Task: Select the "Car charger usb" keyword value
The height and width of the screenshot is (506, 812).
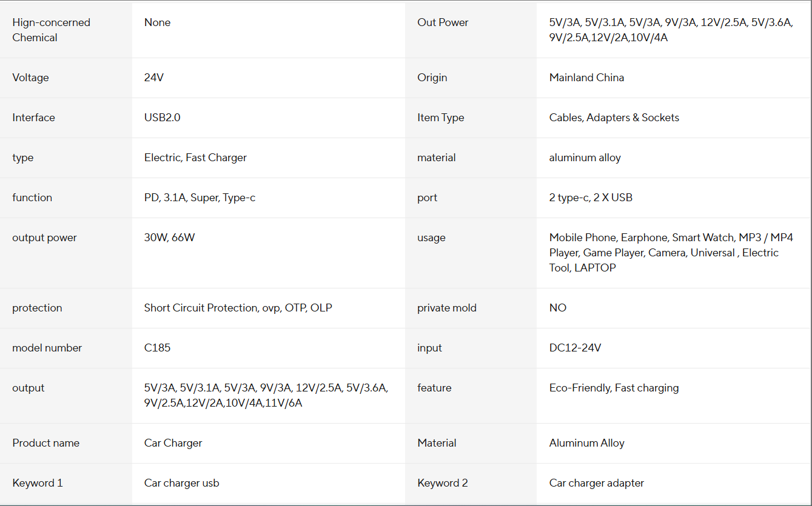Action: tap(181, 483)
